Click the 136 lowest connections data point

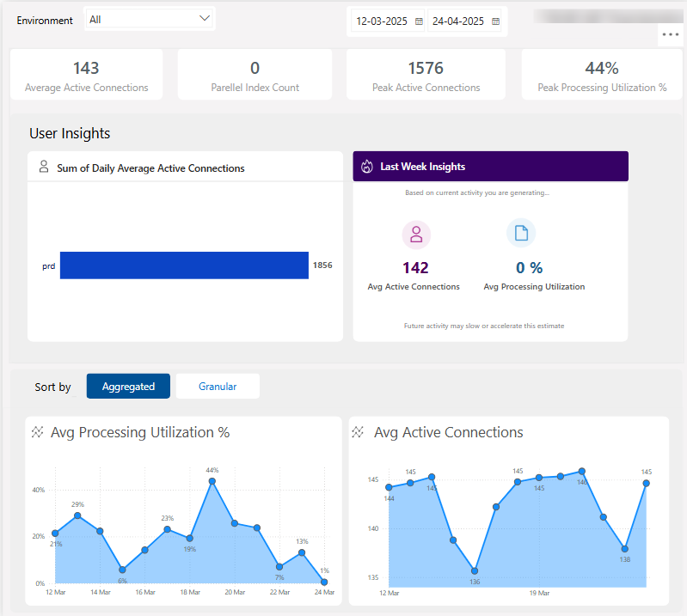pos(475,571)
